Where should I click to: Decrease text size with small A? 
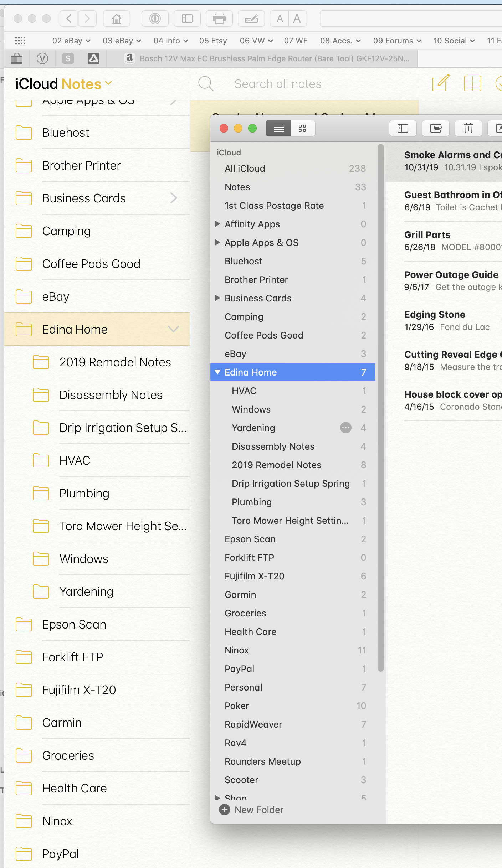pyautogui.click(x=280, y=19)
